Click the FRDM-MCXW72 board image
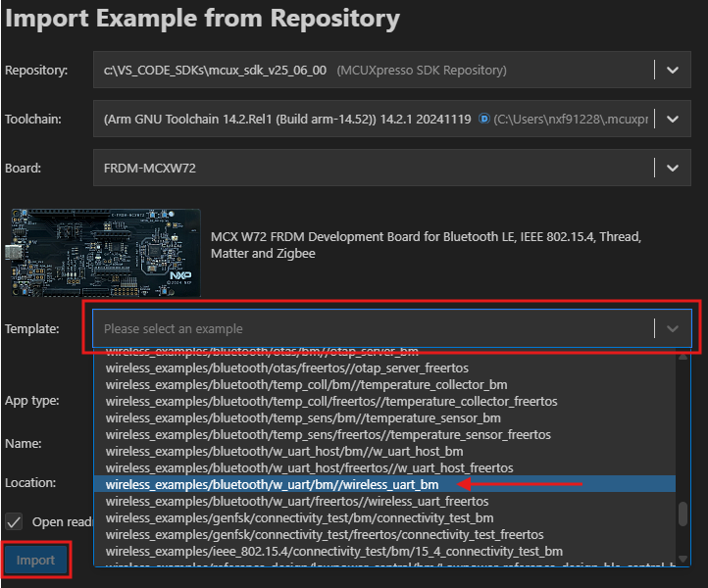 click(103, 253)
